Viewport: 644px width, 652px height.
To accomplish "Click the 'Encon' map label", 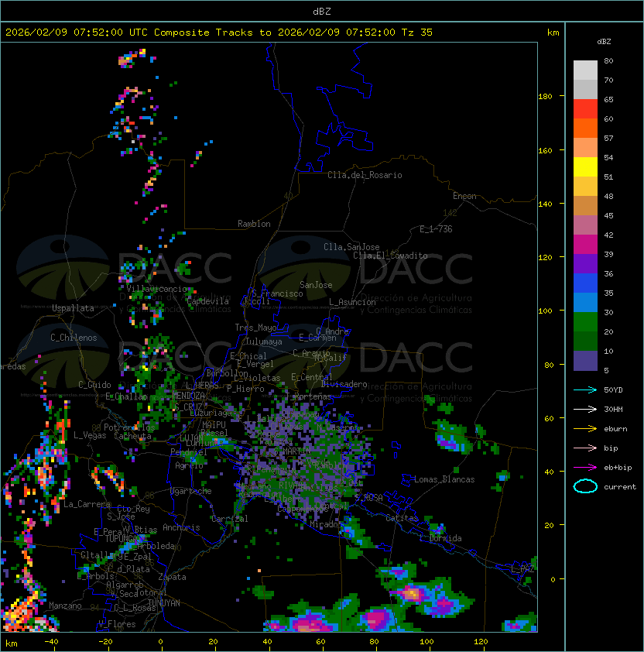I will [x=464, y=196].
